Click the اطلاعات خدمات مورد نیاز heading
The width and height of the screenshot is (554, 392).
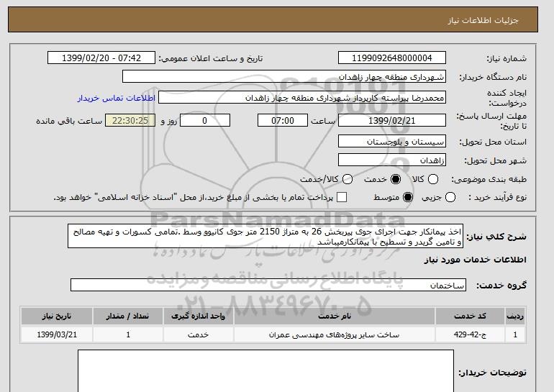(x=475, y=260)
